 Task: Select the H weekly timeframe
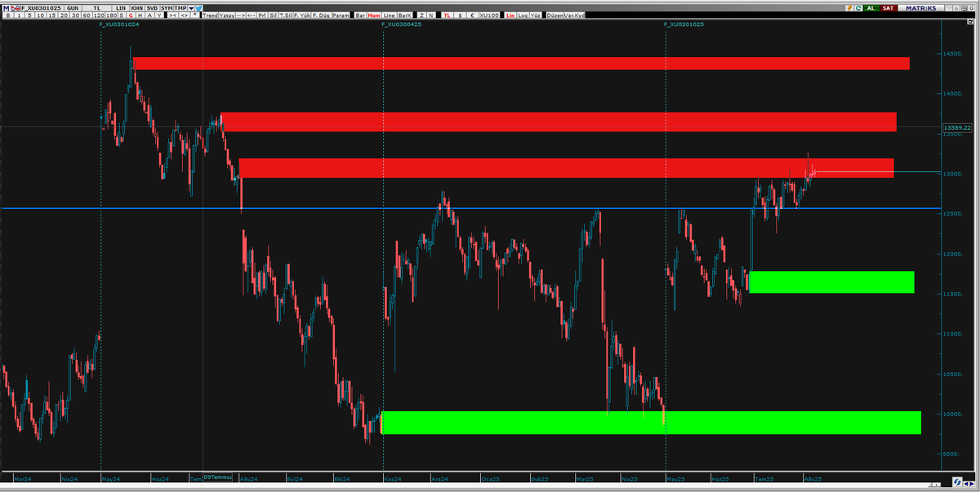(x=140, y=16)
